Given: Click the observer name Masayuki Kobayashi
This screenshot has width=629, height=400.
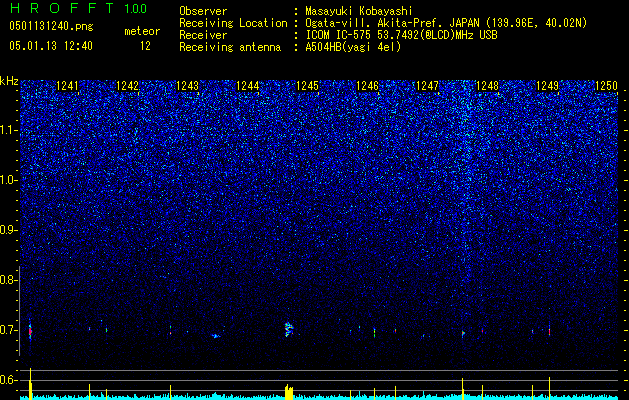Looking at the screenshot, I should 358,11.
